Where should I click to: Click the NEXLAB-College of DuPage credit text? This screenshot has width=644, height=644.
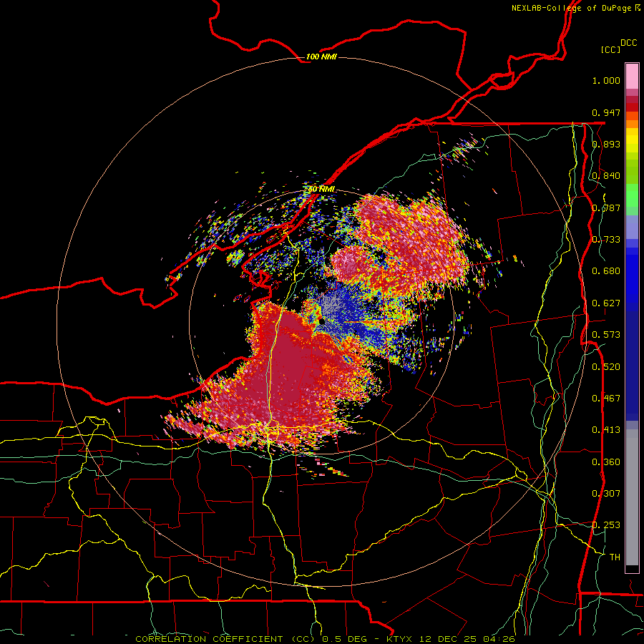click(x=575, y=8)
